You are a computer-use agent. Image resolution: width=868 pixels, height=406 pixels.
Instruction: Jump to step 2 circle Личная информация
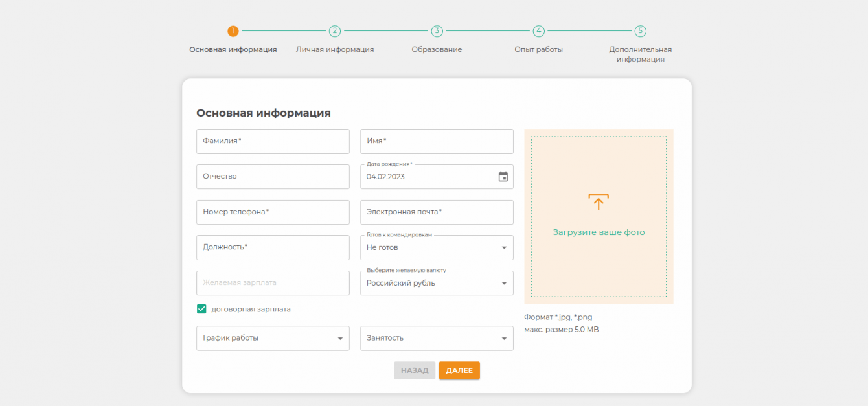pyautogui.click(x=335, y=31)
